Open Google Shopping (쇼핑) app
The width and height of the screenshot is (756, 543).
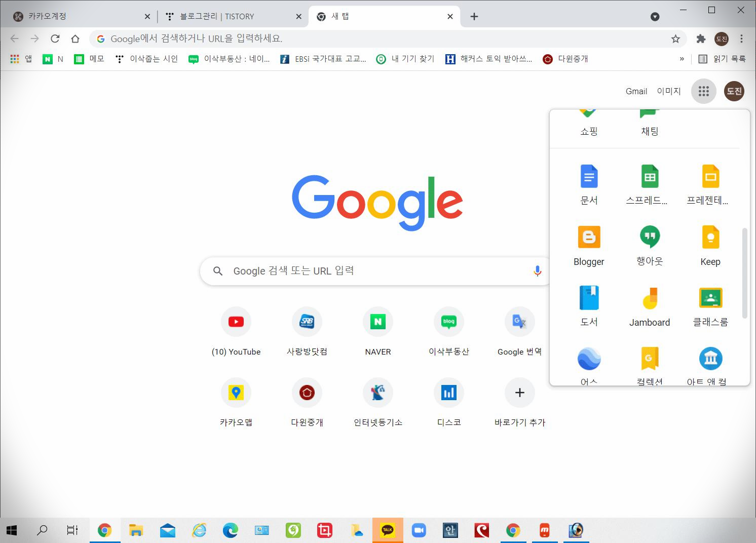589,124
